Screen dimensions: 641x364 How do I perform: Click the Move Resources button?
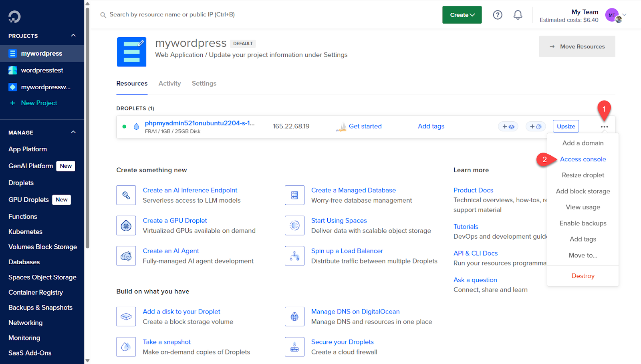click(577, 46)
